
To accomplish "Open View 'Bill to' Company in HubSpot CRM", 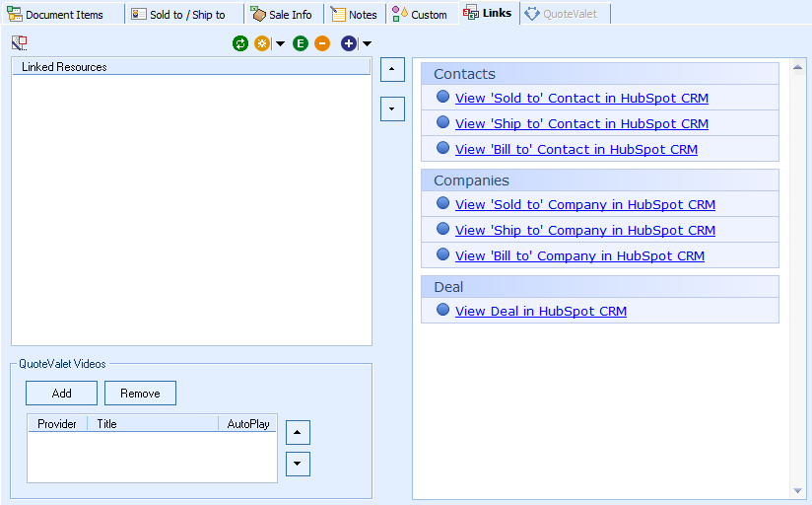I will click(x=579, y=256).
